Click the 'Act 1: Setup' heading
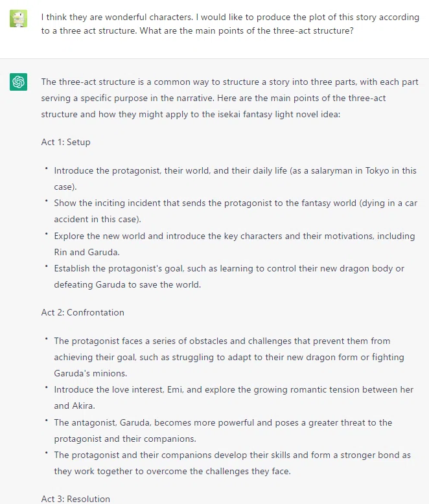This screenshot has width=429, height=504. tap(65, 142)
